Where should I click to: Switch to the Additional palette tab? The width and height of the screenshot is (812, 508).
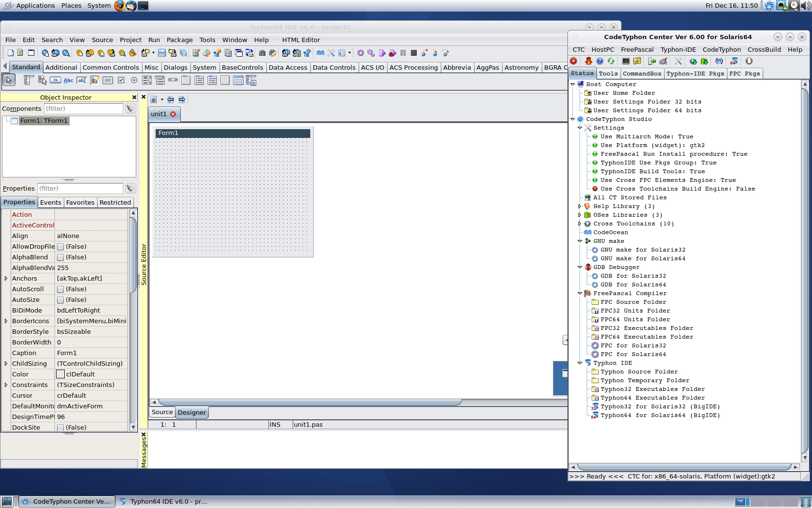coord(61,68)
